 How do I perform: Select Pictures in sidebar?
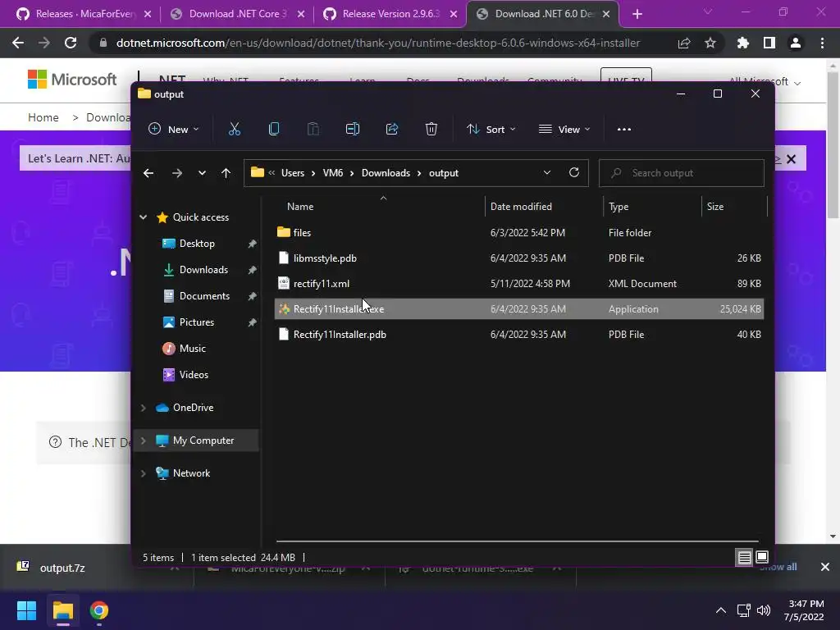(x=196, y=322)
